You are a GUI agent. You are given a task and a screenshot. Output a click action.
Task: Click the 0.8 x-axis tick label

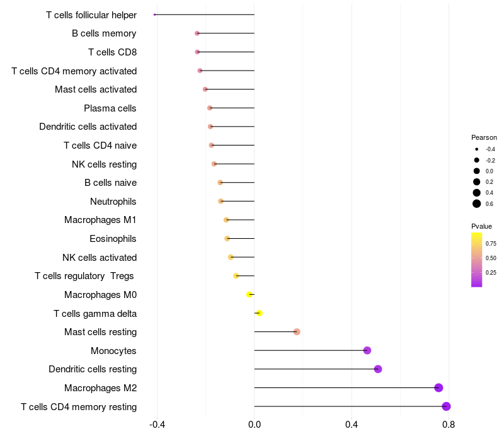click(449, 424)
